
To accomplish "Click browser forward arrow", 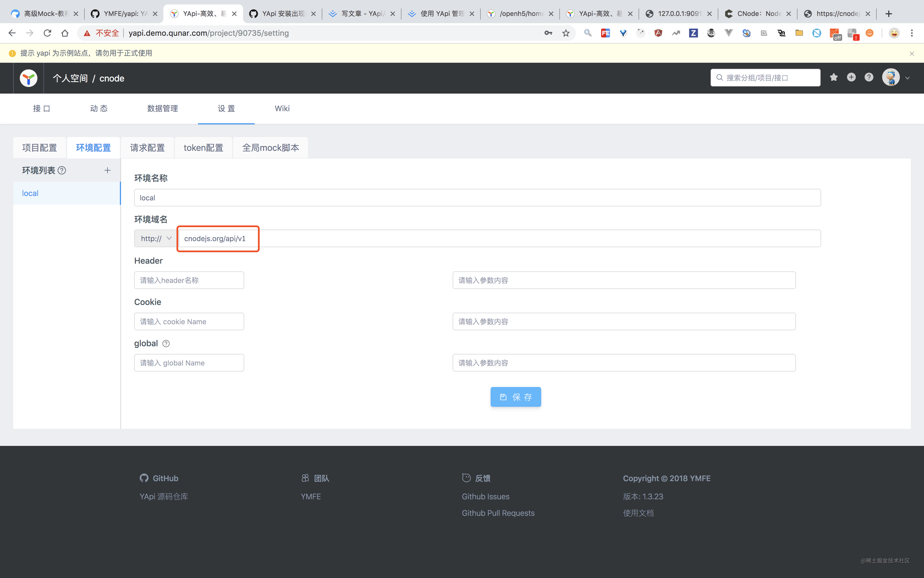I will click(x=30, y=33).
